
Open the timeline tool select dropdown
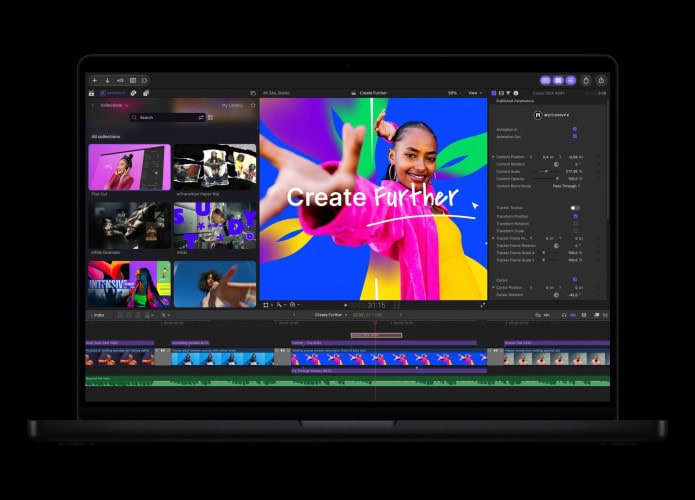point(166,315)
